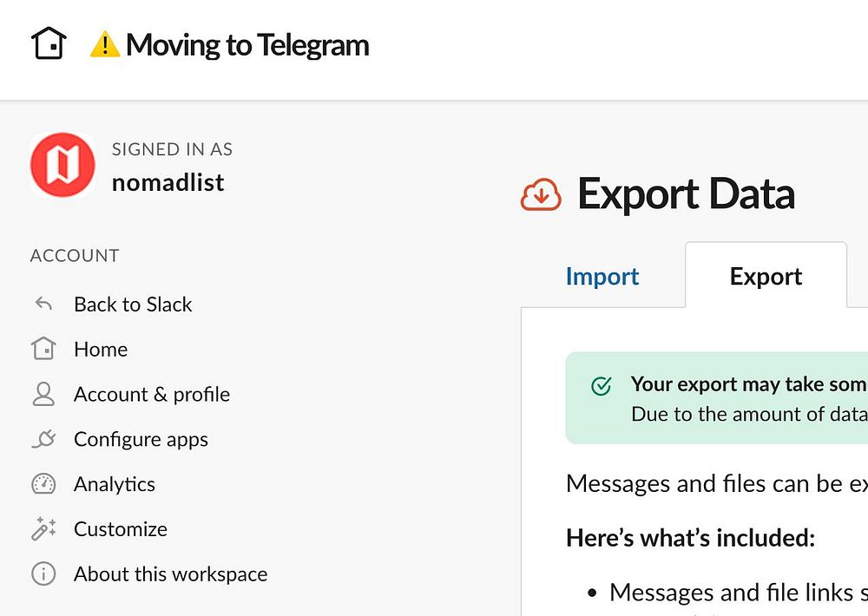Click the About this workspace info icon

coord(43,574)
